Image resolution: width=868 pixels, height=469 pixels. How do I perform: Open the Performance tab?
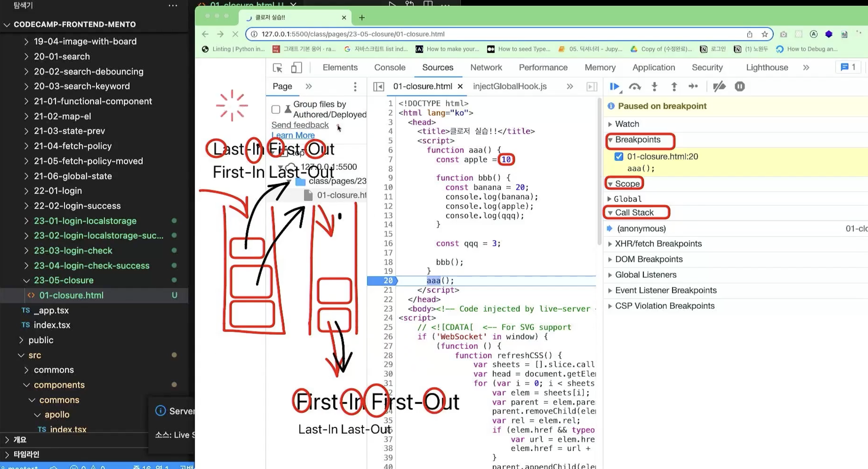tap(543, 68)
